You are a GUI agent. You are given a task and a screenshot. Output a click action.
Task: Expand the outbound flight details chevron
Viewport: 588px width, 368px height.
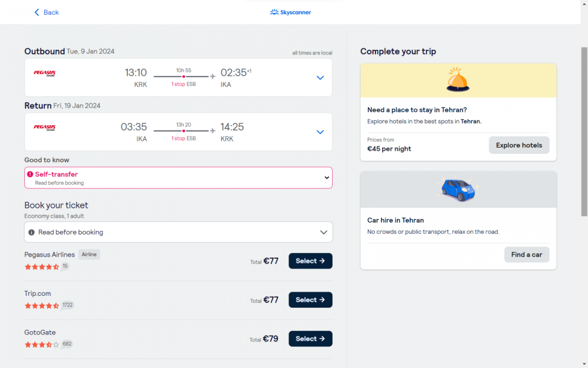[320, 78]
